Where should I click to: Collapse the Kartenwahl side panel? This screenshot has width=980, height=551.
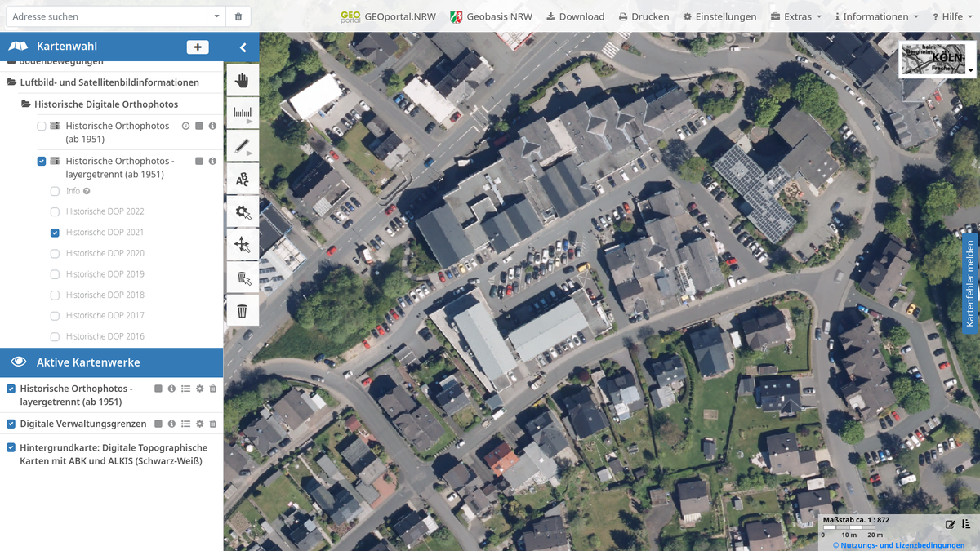click(243, 47)
